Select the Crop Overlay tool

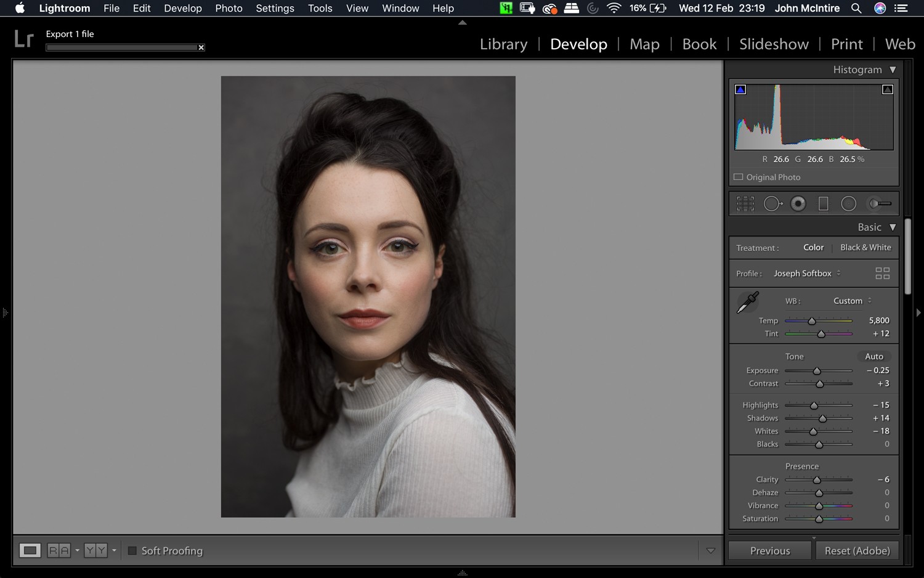click(x=745, y=203)
